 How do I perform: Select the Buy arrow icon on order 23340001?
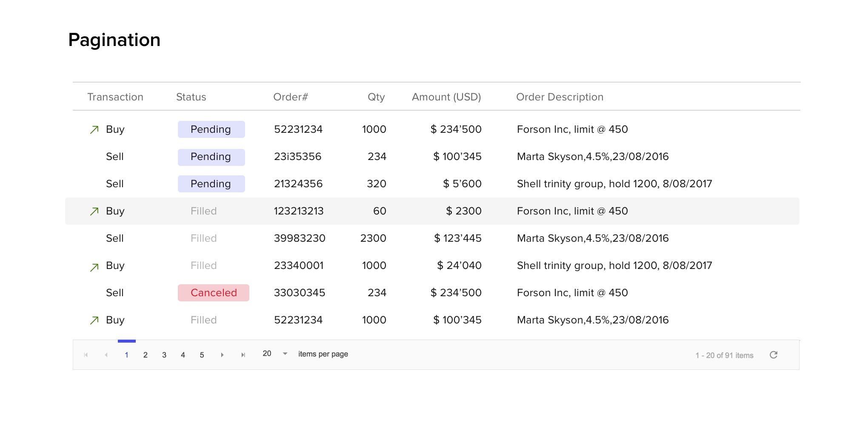[94, 265]
